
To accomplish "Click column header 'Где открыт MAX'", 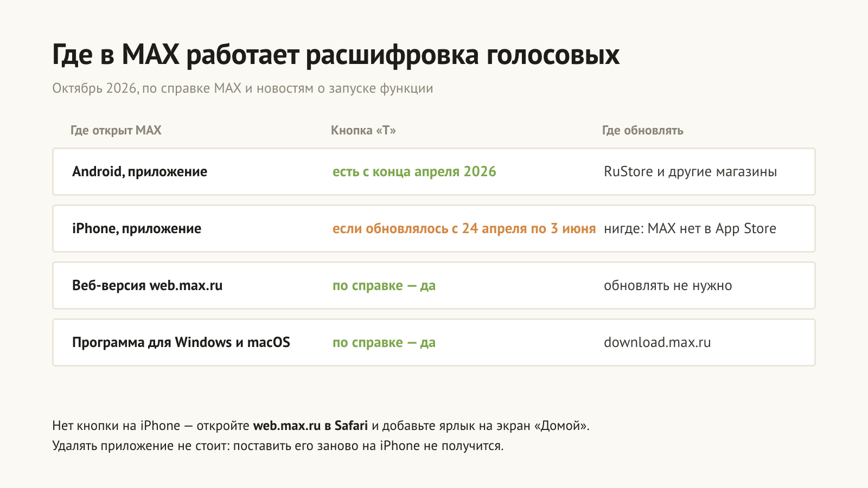I will pos(116,130).
